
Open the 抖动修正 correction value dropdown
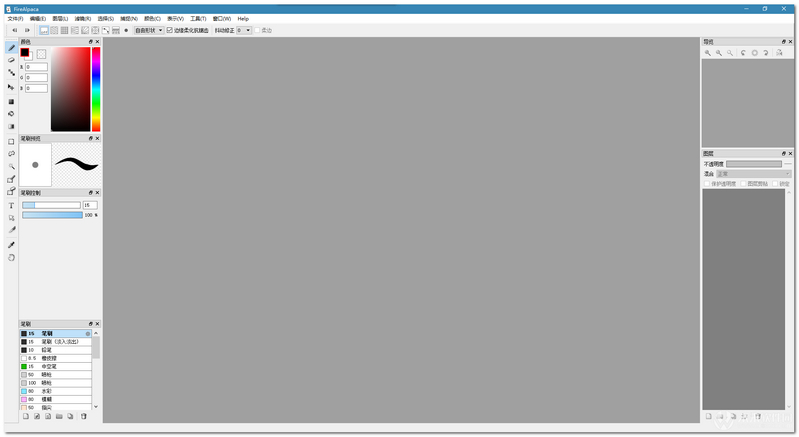244,30
